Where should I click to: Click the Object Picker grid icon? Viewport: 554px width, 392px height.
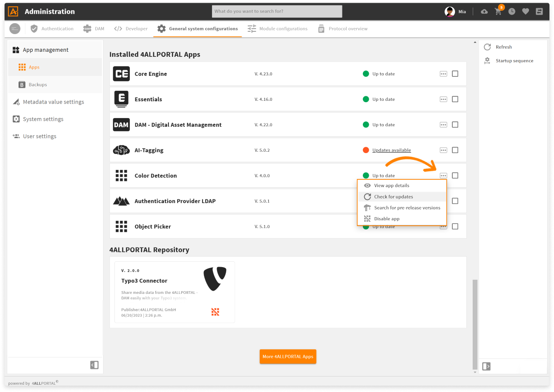click(121, 227)
